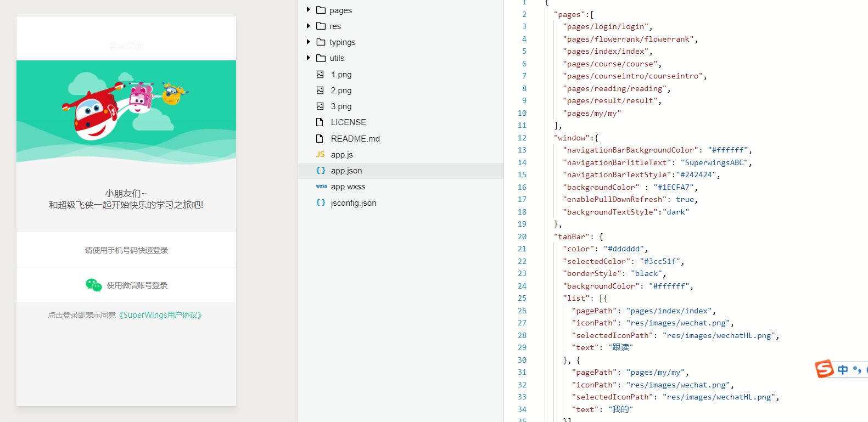Click the "SuperwingsABC" title value

[714, 162]
